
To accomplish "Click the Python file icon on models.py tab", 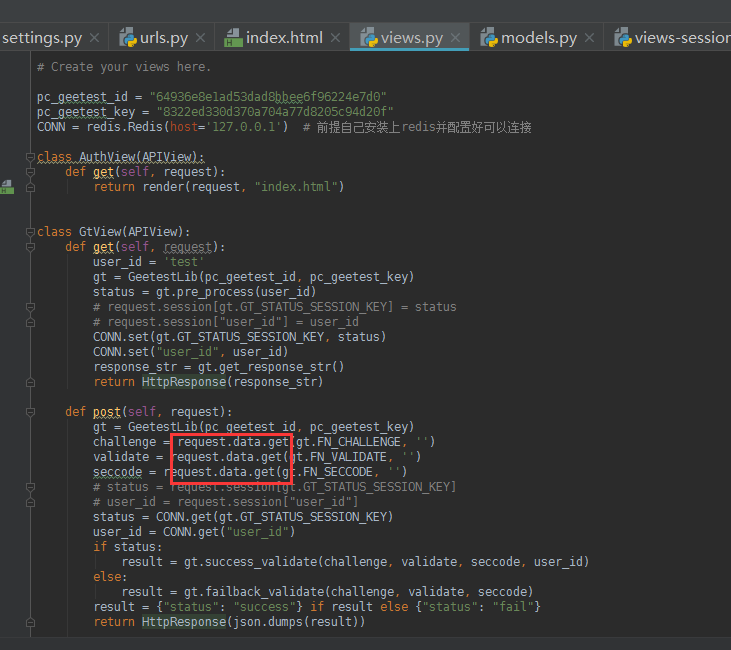I will 489,38.
